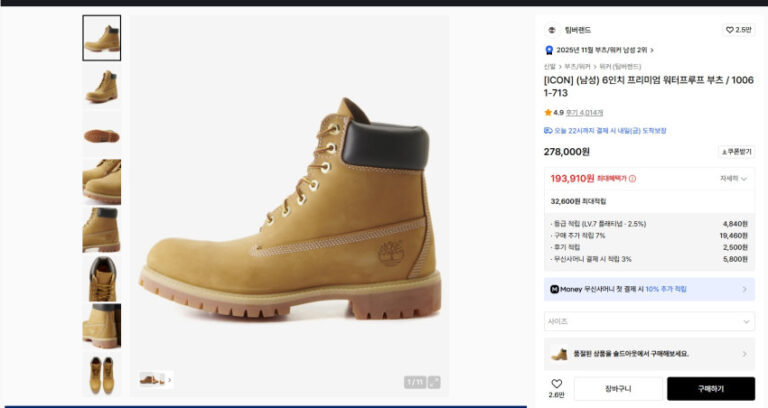The image size is (768, 408).
Task: Click the 구매하기 buy button
Action: tap(710, 388)
